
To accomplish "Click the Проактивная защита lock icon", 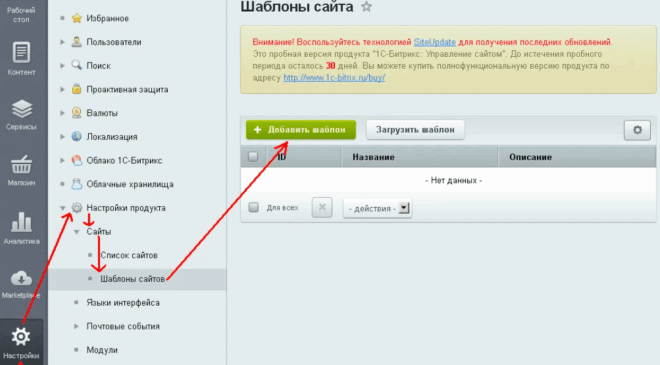I will pos(77,89).
